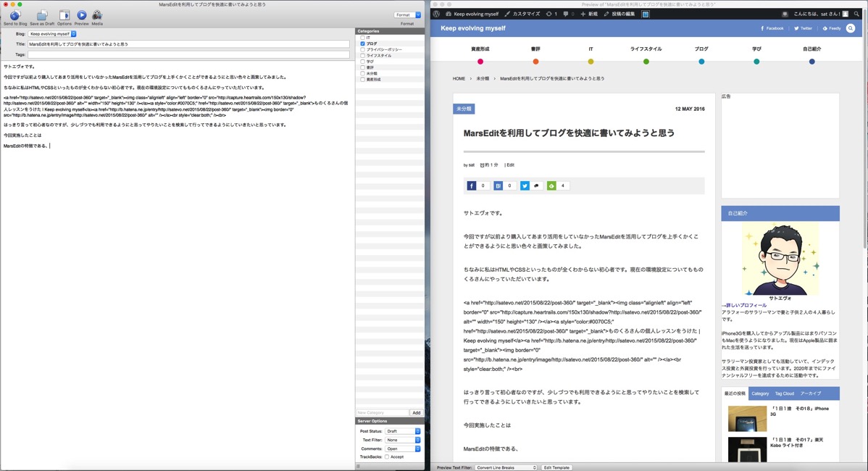
Task: Check the ライフスタイル category checkbox
Action: click(x=362, y=56)
